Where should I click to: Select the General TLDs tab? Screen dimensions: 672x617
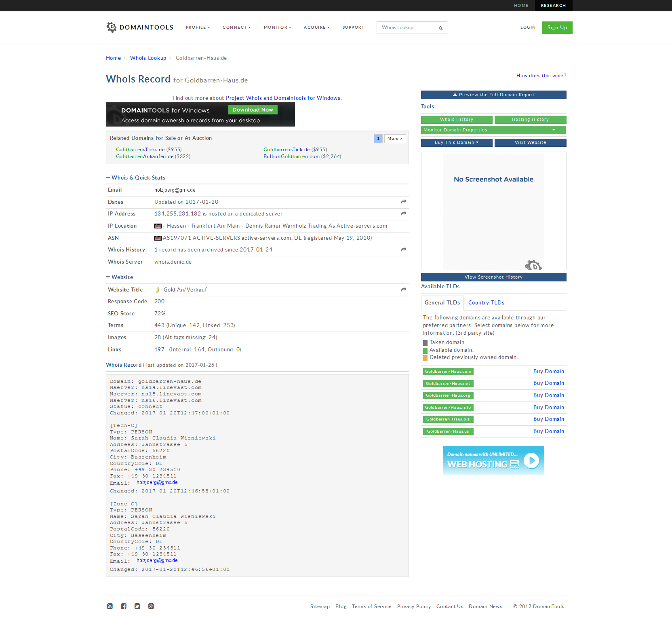click(442, 303)
